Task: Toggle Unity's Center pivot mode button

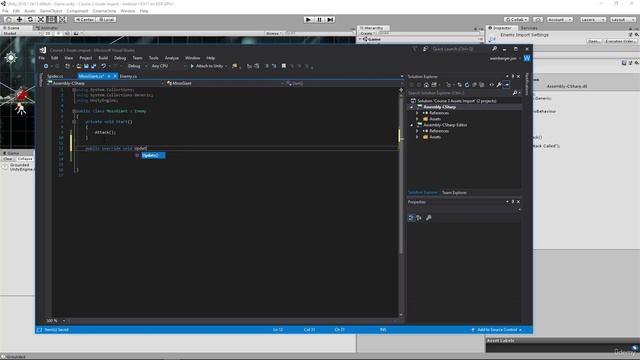Action: (84, 20)
